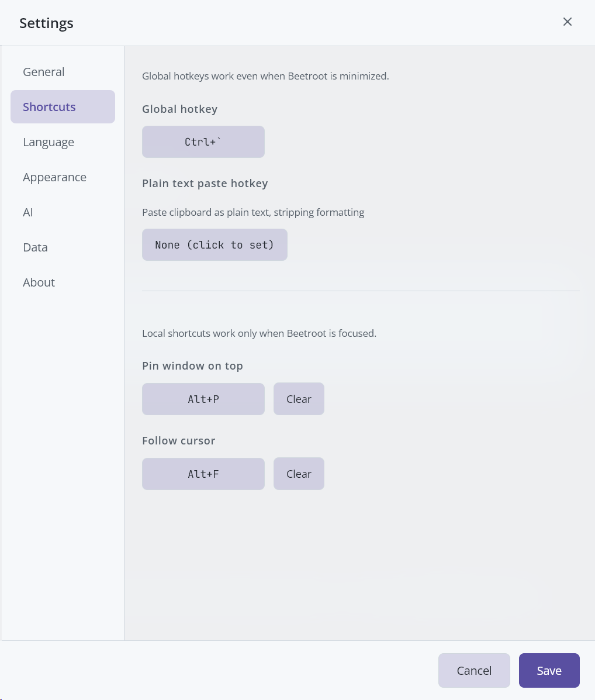Save the shortcut settings
The width and height of the screenshot is (595, 700).
tap(549, 670)
